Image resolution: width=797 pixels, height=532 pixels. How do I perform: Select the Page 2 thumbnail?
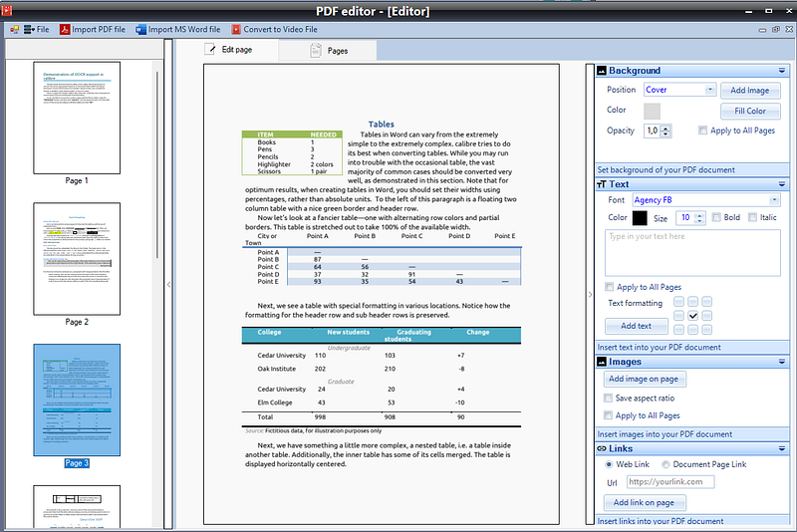77,259
